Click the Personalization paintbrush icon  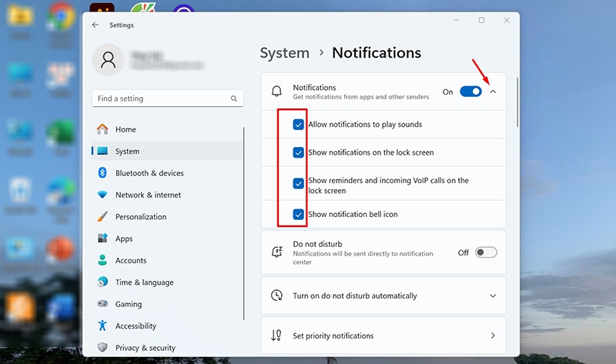(102, 216)
